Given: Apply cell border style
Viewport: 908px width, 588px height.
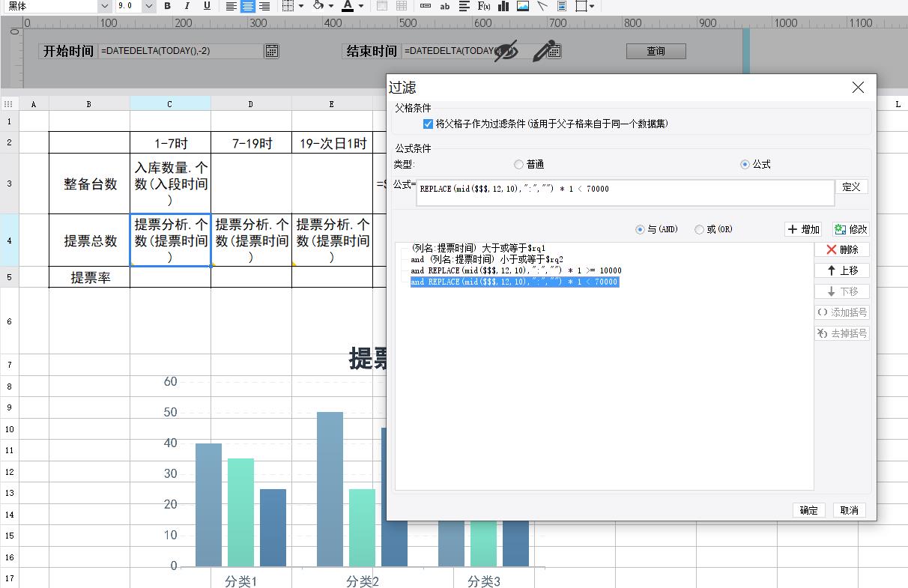Looking at the screenshot, I should point(288,6).
